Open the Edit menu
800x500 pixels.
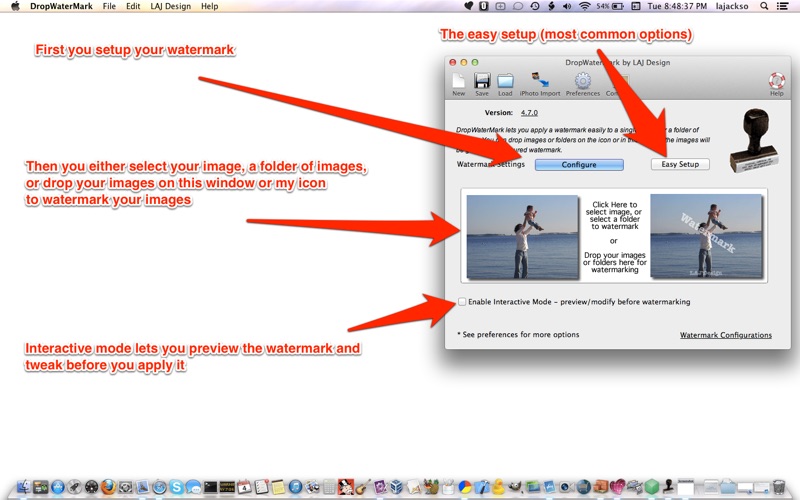tap(133, 6)
